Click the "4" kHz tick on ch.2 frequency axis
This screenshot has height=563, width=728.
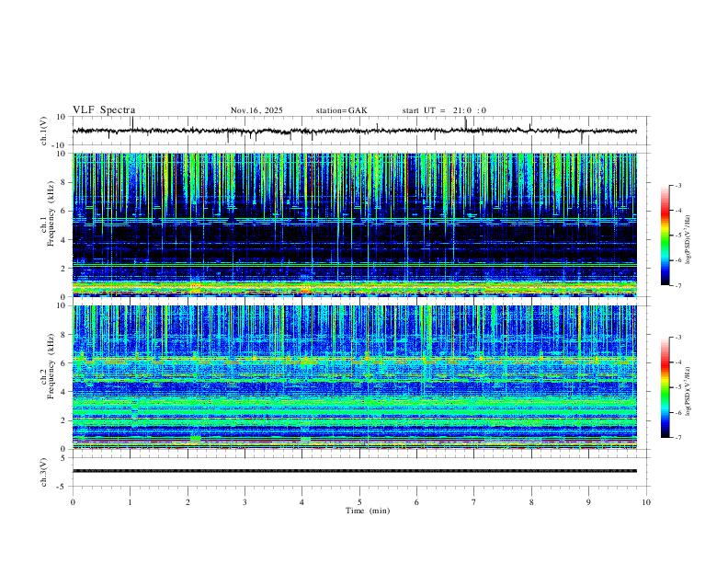click(64, 392)
